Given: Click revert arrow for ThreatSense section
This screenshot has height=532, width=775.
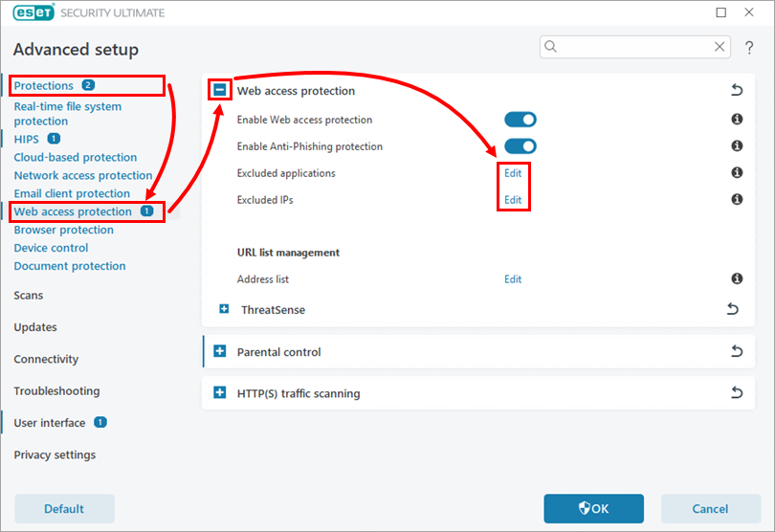Looking at the screenshot, I should [732, 309].
